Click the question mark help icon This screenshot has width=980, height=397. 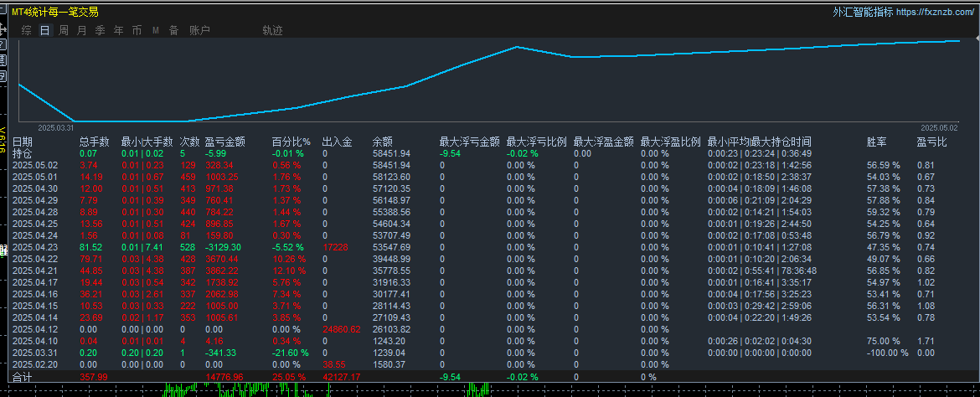[3, 44]
